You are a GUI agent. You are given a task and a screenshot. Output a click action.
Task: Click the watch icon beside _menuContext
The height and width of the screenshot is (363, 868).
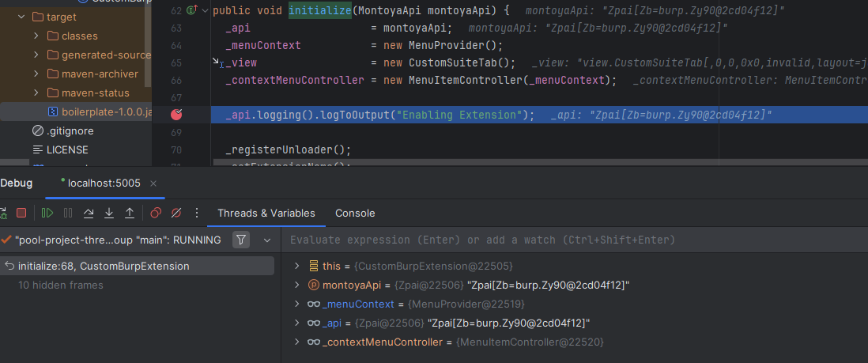(314, 304)
